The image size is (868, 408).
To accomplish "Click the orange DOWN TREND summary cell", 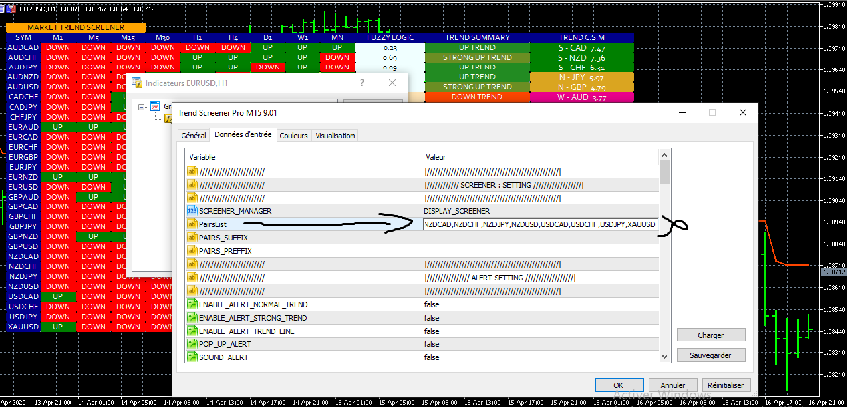I will tap(477, 97).
